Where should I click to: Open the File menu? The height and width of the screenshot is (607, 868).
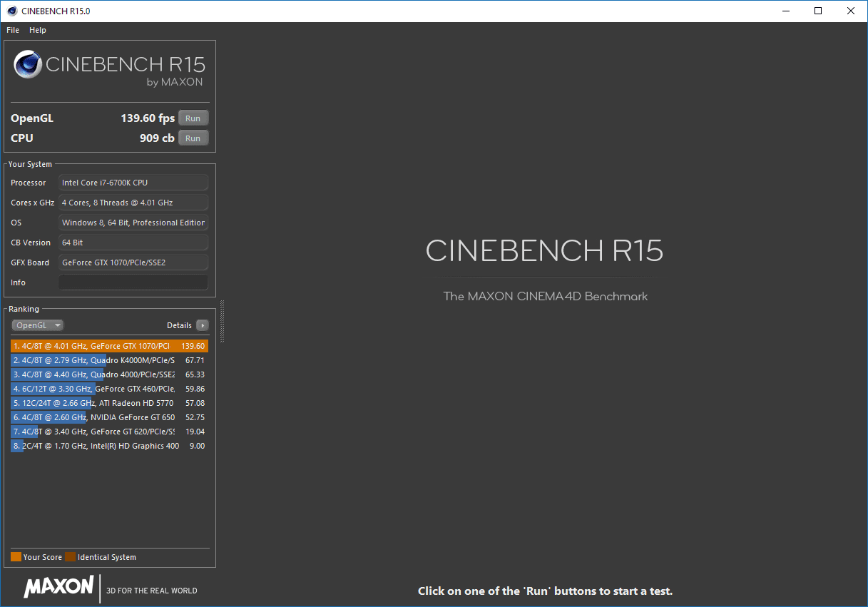[13, 30]
